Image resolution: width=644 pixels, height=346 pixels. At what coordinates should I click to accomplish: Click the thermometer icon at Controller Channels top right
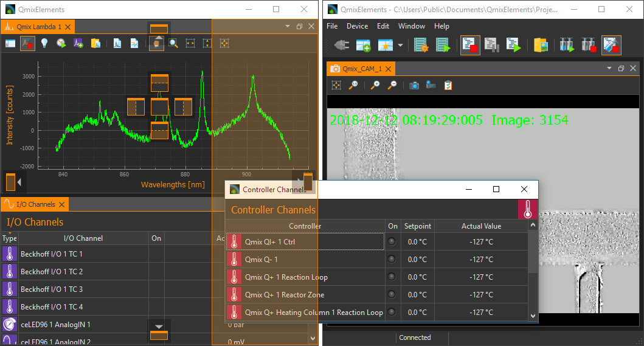click(x=527, y=209)
